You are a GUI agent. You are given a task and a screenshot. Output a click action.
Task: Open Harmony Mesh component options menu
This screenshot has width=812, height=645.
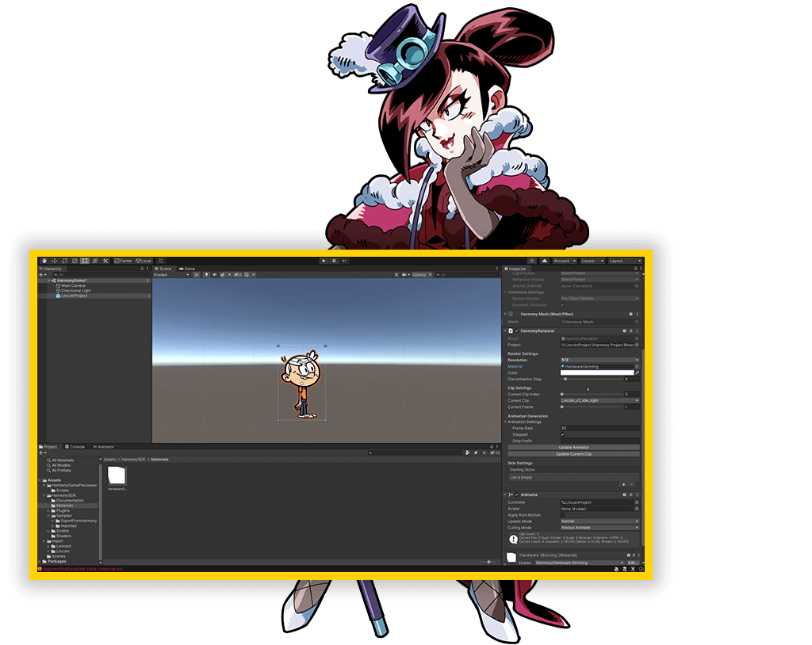pos(637,315)
